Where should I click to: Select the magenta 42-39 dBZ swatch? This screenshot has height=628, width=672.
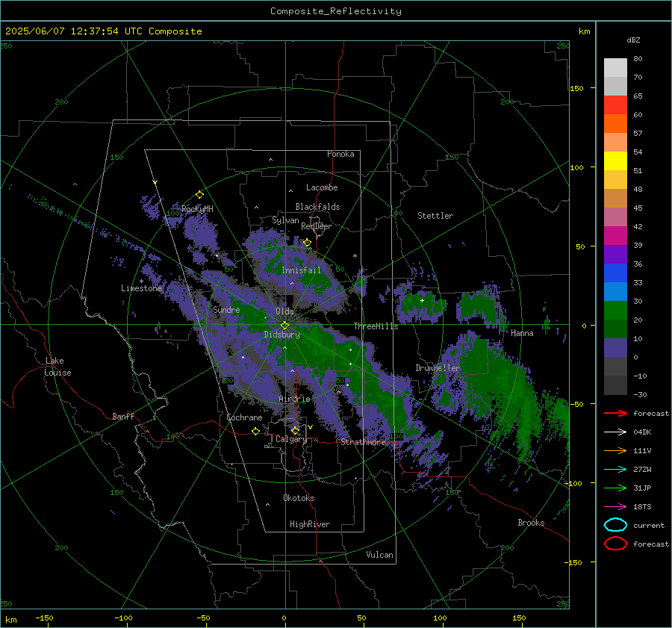(615, 236)
